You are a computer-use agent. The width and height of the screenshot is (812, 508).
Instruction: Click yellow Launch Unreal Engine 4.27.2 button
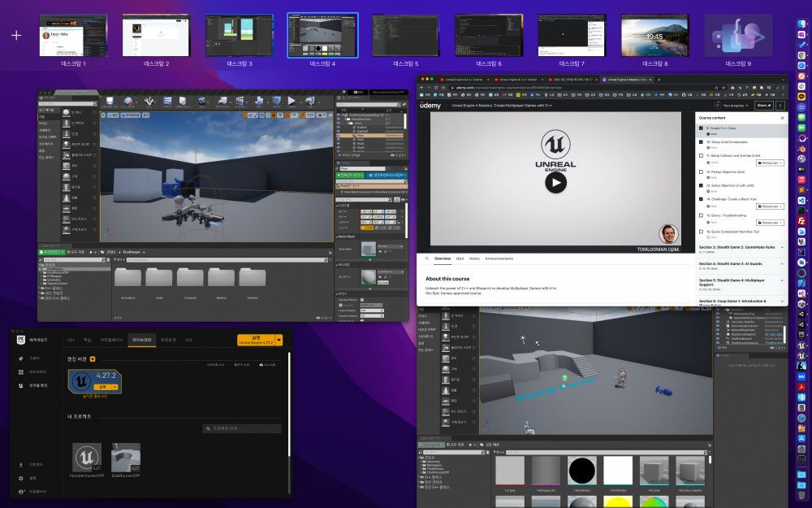coord(257,340)
